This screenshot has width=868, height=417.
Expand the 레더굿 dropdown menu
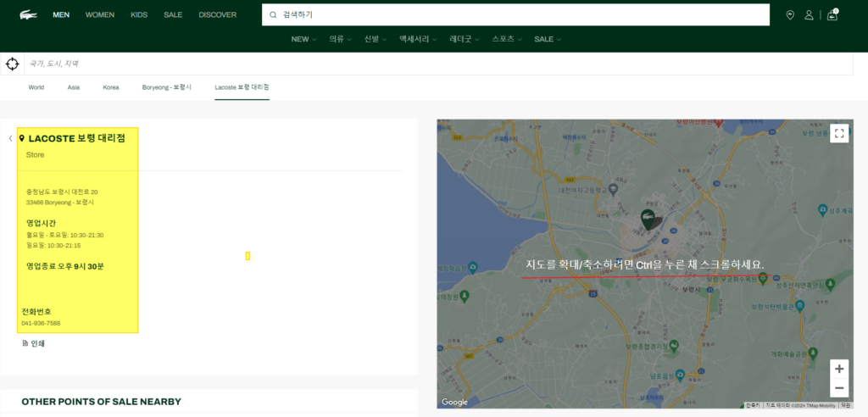pyautogui.click(x=465, y=39)
